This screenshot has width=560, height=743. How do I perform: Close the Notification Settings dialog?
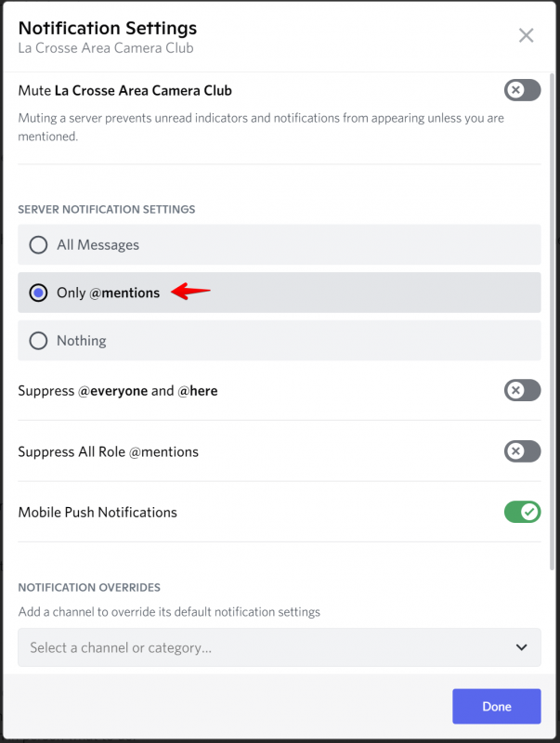coord(526,35)
